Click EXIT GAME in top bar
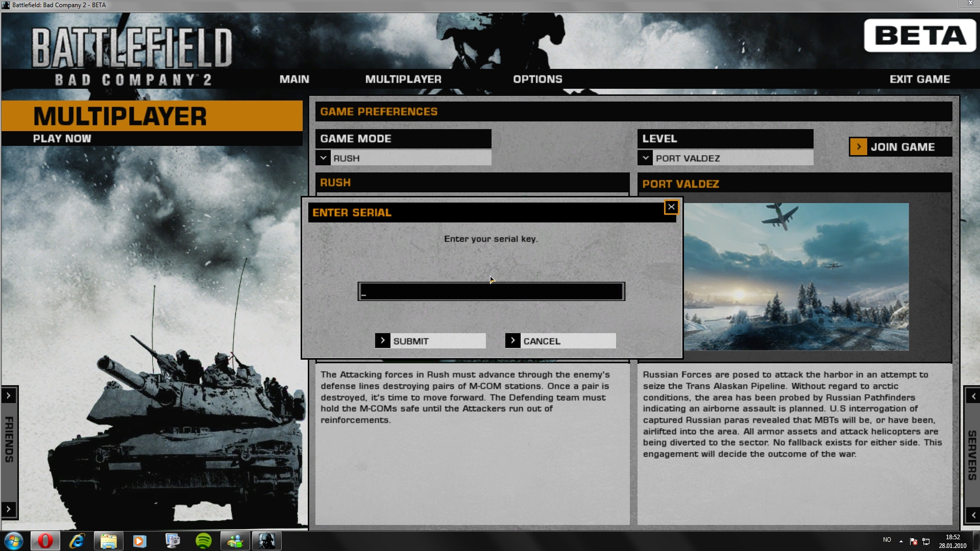Image resolution: width=980 pixels, height=551 pixels. [920, 79]
